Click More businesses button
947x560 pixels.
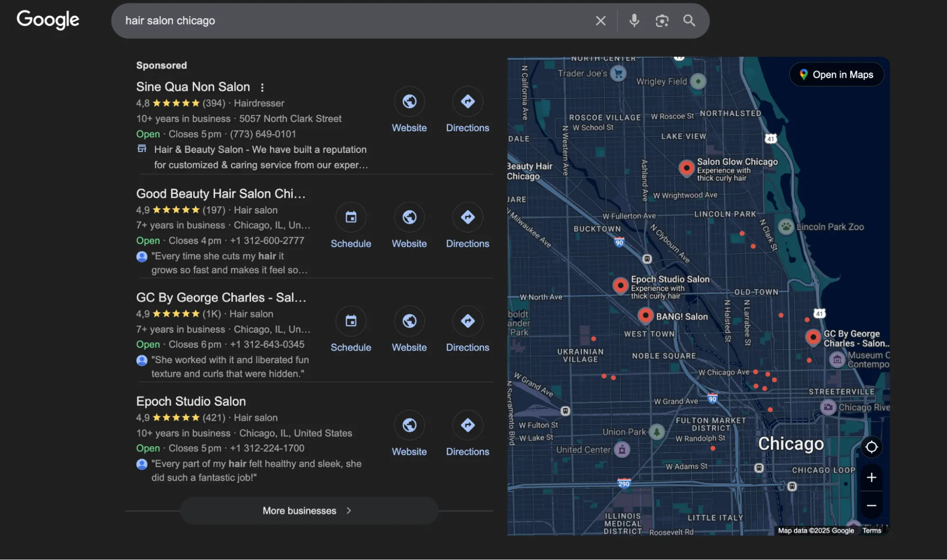(x=309, y=511)
